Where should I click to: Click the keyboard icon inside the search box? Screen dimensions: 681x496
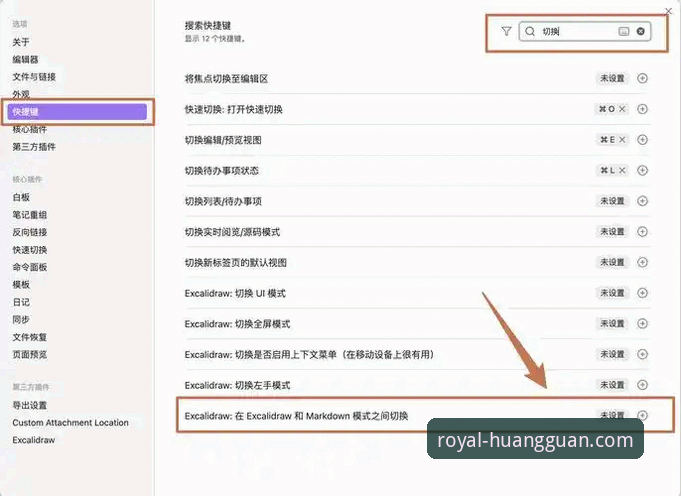coord(624,31)
